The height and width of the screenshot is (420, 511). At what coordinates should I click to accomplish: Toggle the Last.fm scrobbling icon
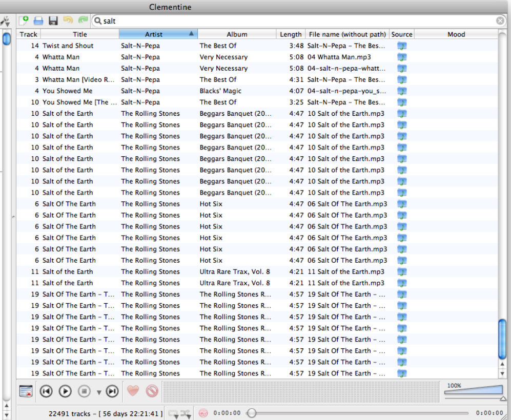click(x=203, y=413)
